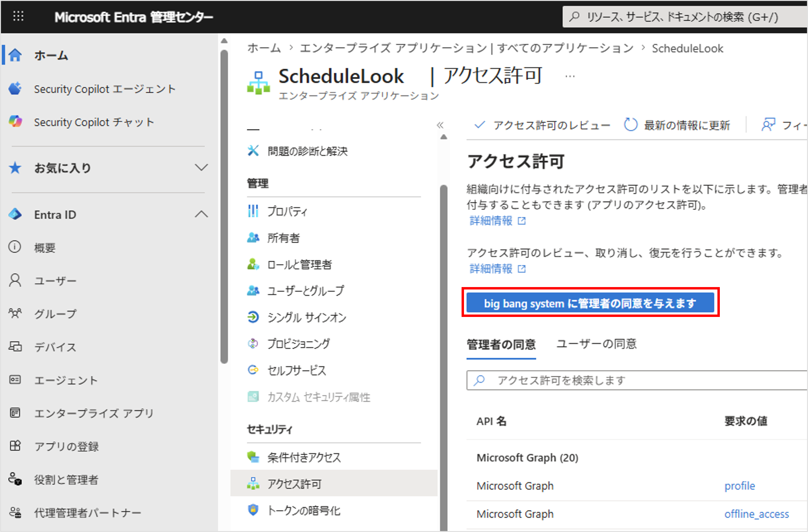
Task: Expand the お気に入り chevron
Action: click(x=201, y=168)
